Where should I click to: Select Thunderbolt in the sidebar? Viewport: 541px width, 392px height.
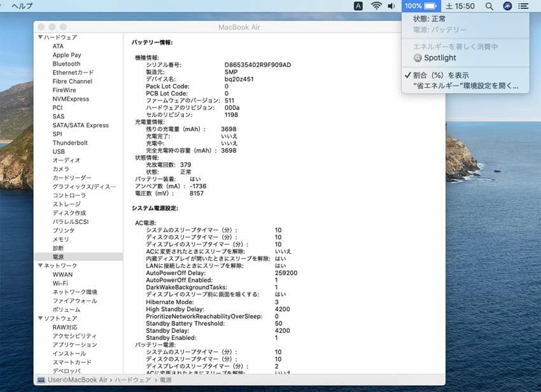(x=70, y=143)
